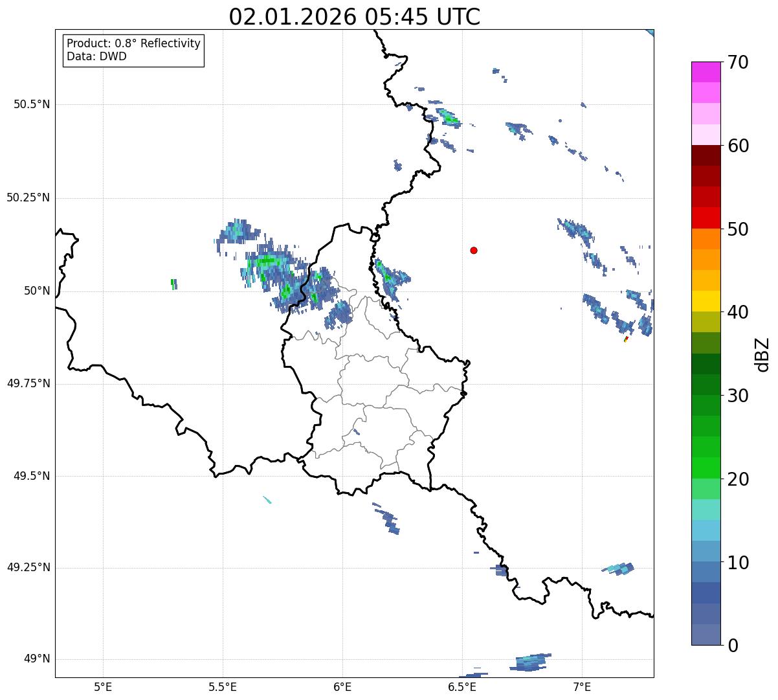The height and width of the screenshot is (700, 778).
Task: Click the 50.25°N latitude label
Action: 28,198
